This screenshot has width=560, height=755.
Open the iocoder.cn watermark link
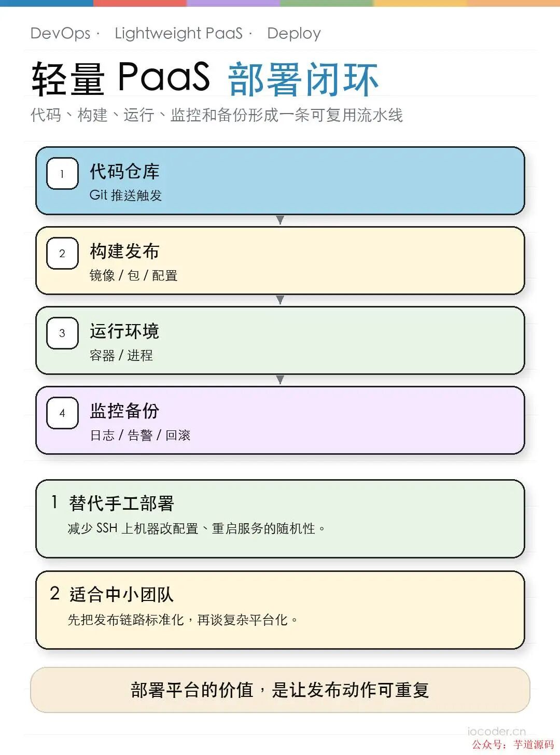click(x=496, y=731)
